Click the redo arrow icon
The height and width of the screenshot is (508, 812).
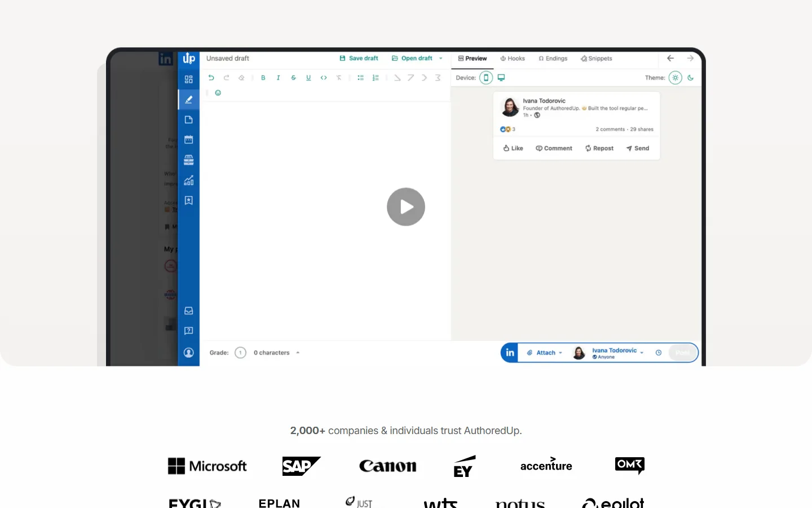(x=226, y=78)
